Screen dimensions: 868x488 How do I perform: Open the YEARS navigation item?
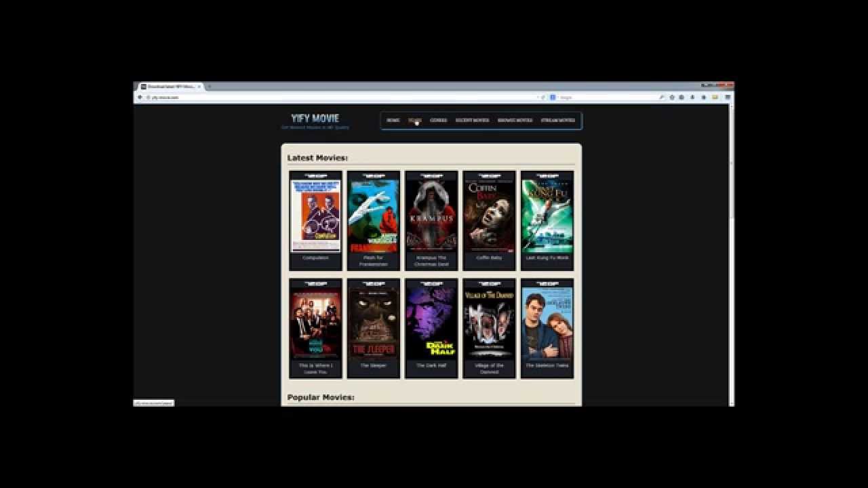(415, 121)
